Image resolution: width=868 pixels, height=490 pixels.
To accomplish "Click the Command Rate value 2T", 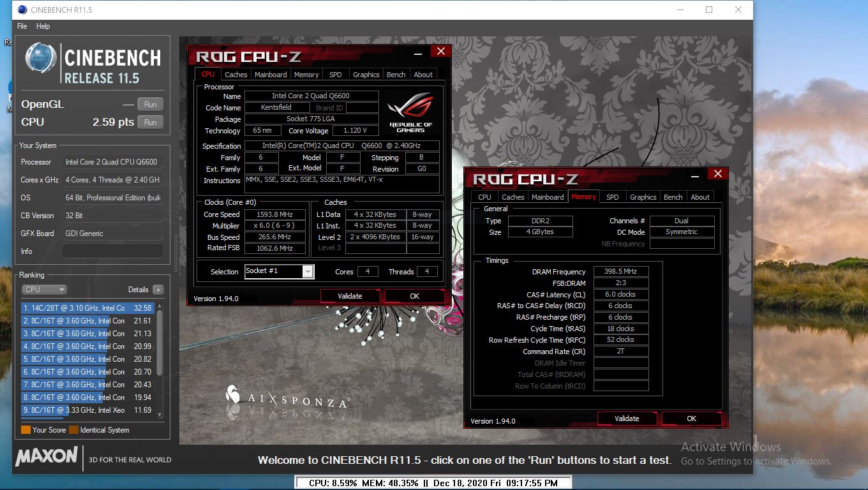I will coord(621,352).
